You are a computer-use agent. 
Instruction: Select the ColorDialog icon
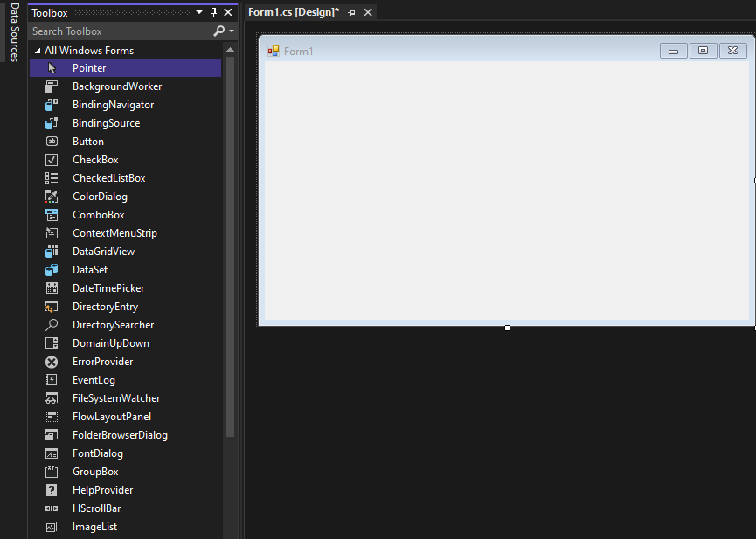(x=52, y=197)
